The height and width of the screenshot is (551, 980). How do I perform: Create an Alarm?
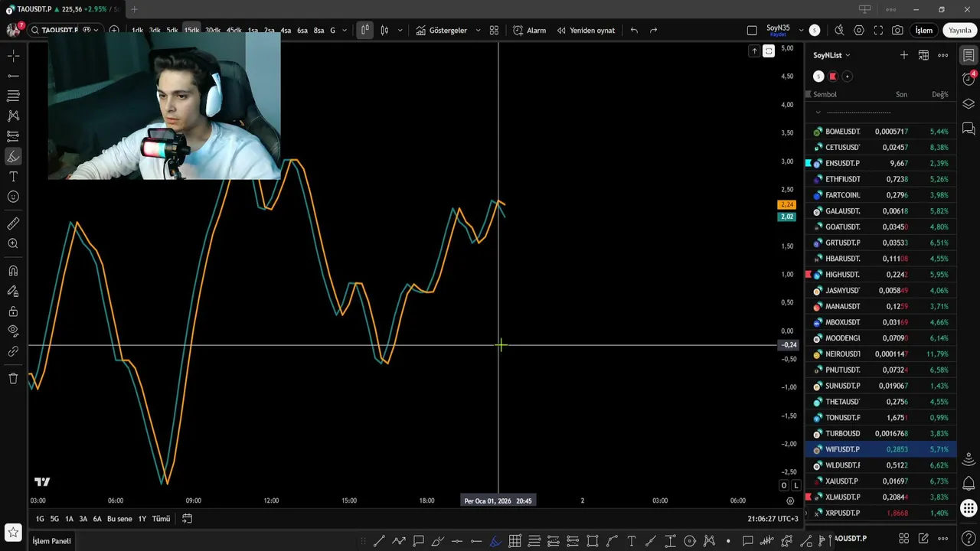[x=529, y=31]
